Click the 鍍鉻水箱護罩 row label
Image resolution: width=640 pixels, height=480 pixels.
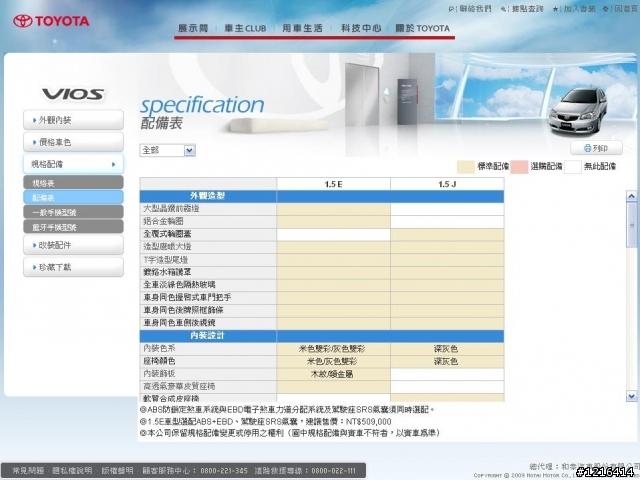[167, 272]
